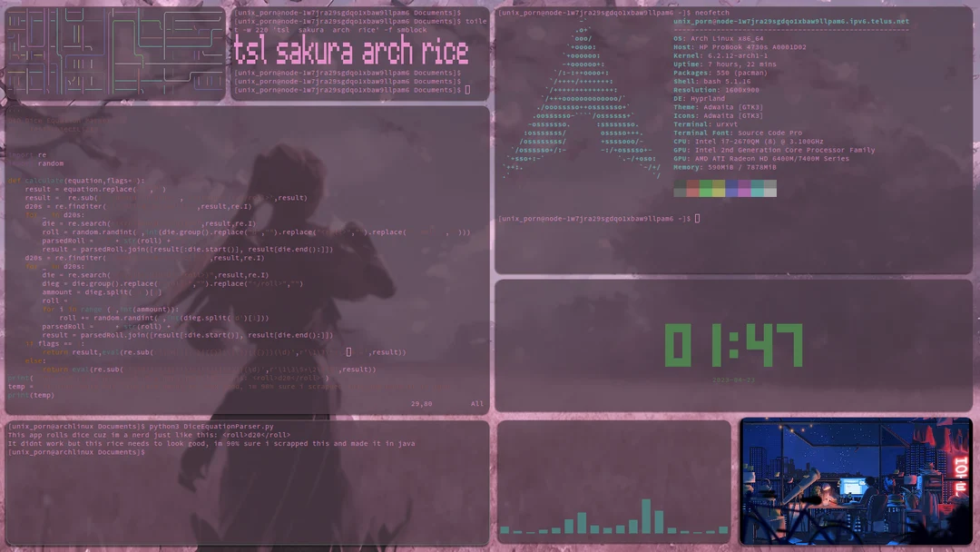Click the cursor block in the neofetch terminal prompt

pos(697,218)
